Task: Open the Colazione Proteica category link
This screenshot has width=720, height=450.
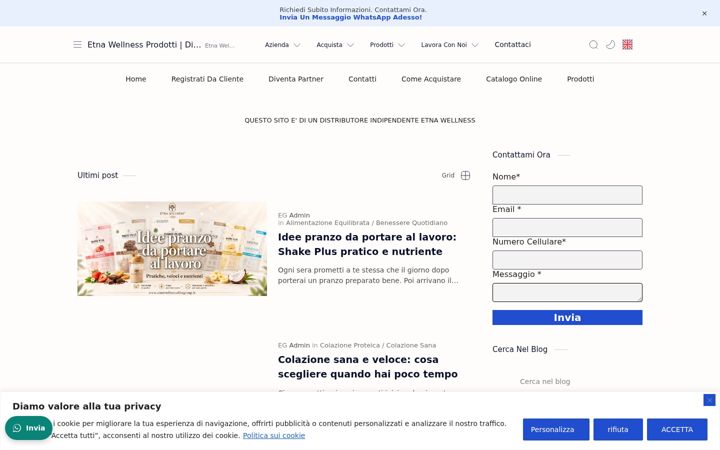Action: 350,345
